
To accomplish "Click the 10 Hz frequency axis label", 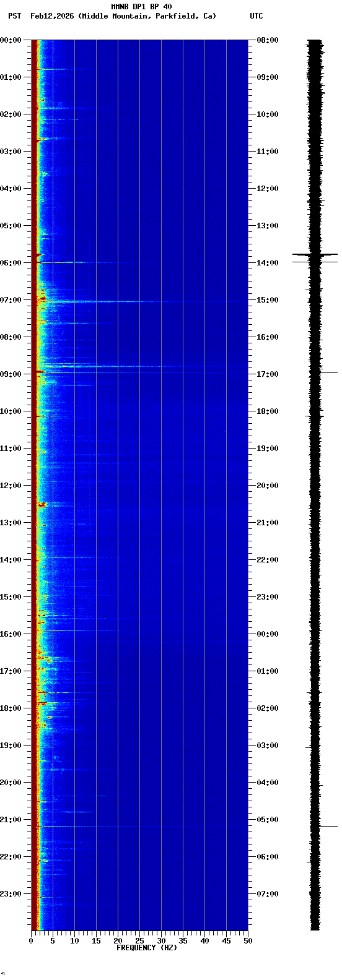I will click(74, 941).
